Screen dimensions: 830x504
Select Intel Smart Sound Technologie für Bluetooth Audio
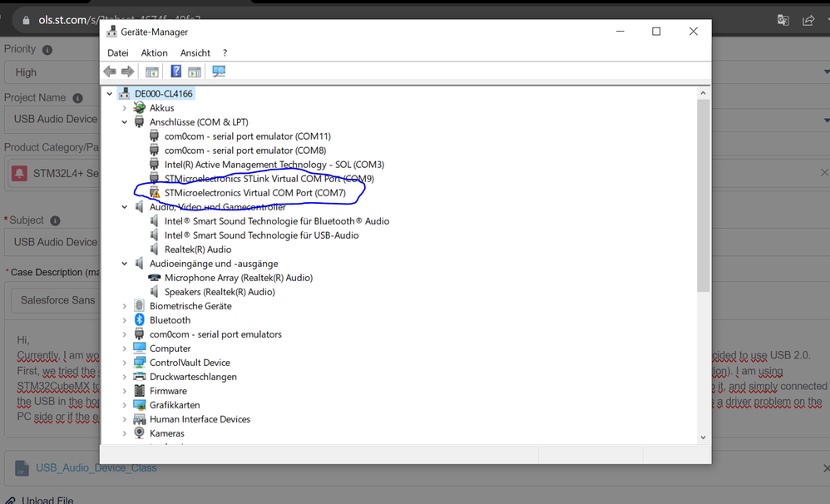click(x=277, y=220)
